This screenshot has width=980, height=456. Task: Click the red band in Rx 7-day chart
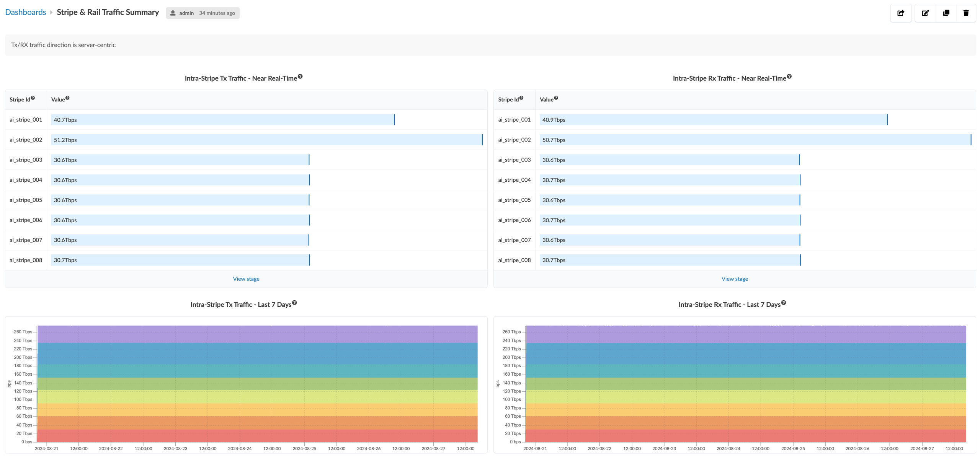tap(746, 436)
